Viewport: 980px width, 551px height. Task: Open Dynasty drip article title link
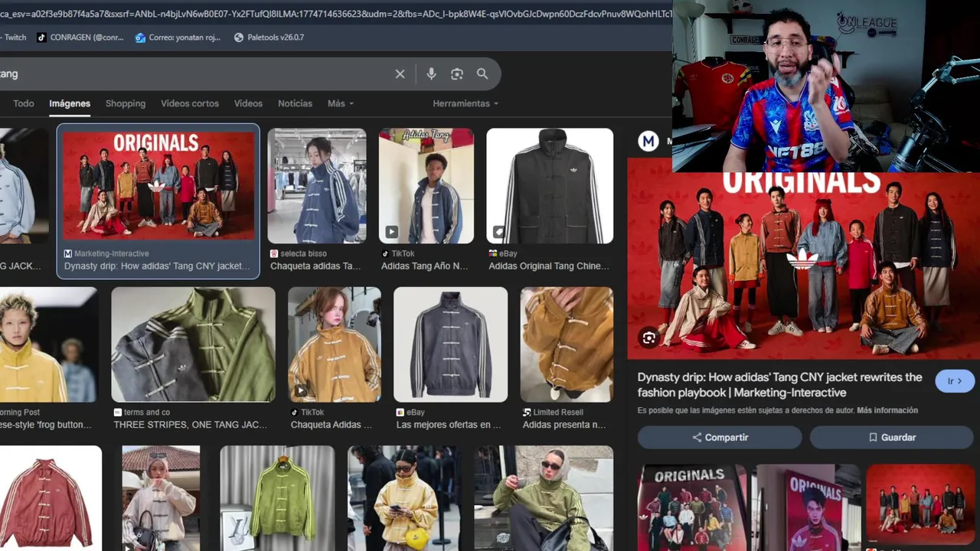[780, 385]
